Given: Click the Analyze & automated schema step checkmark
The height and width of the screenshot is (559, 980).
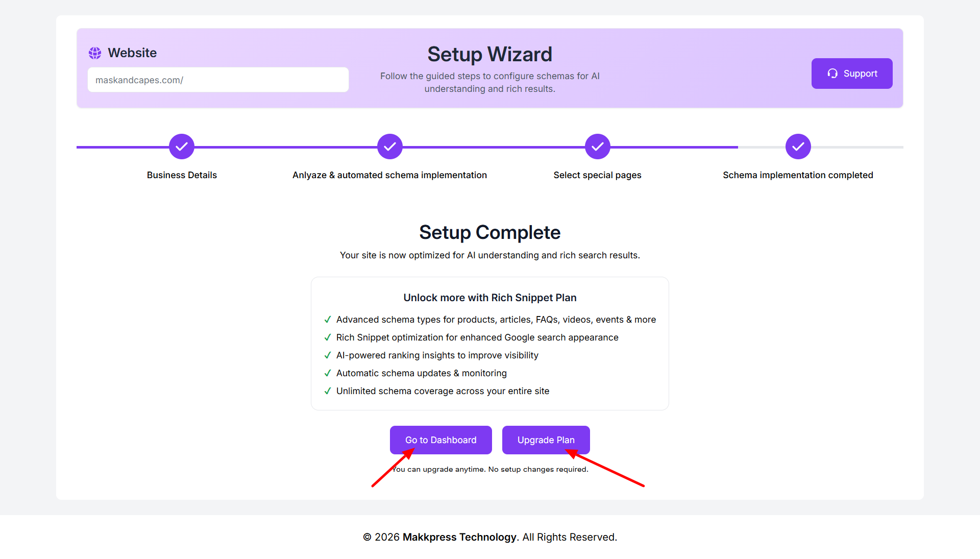Looking at the screenshot, I should pos(390,147).
